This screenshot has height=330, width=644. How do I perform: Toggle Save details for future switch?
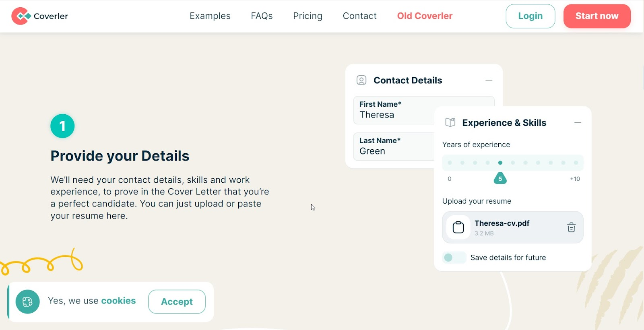point(454,258)
